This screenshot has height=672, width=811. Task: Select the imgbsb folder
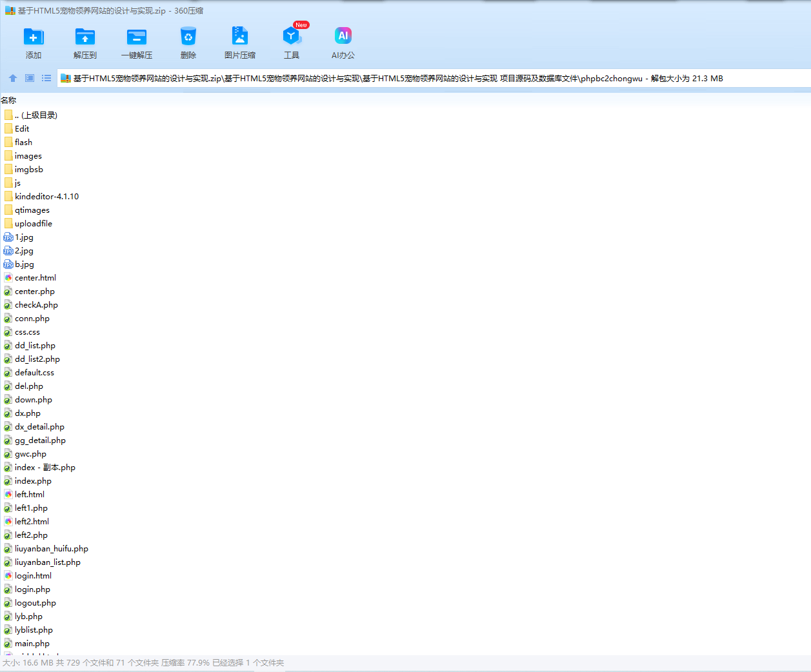click(x=24, y=169)
